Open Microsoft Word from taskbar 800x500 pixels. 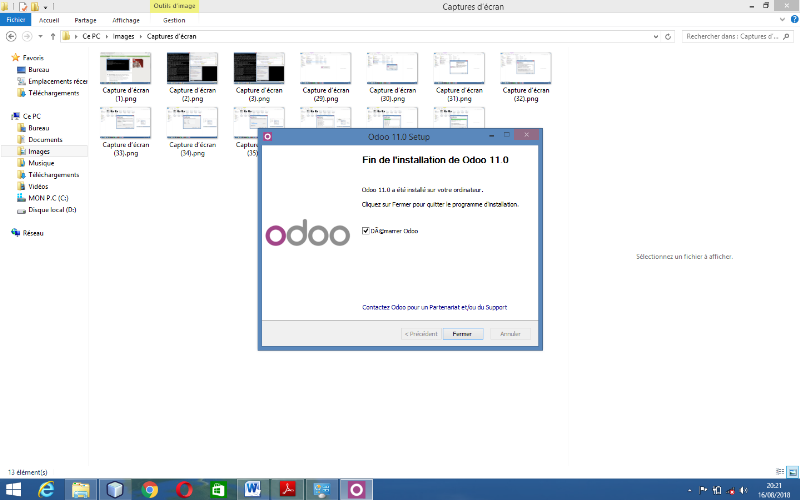pyautogui.click(x=253, y=490)
